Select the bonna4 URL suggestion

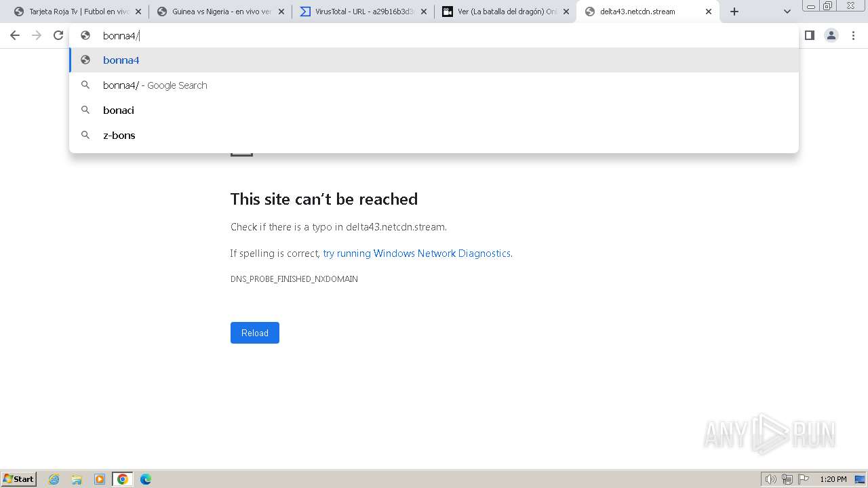click(434, 60)
